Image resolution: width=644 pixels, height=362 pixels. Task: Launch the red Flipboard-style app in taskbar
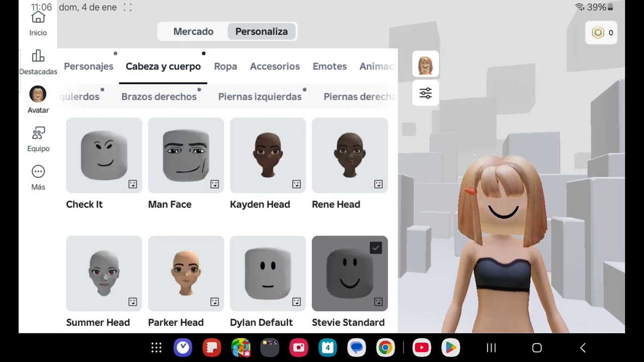pos(212,347)
